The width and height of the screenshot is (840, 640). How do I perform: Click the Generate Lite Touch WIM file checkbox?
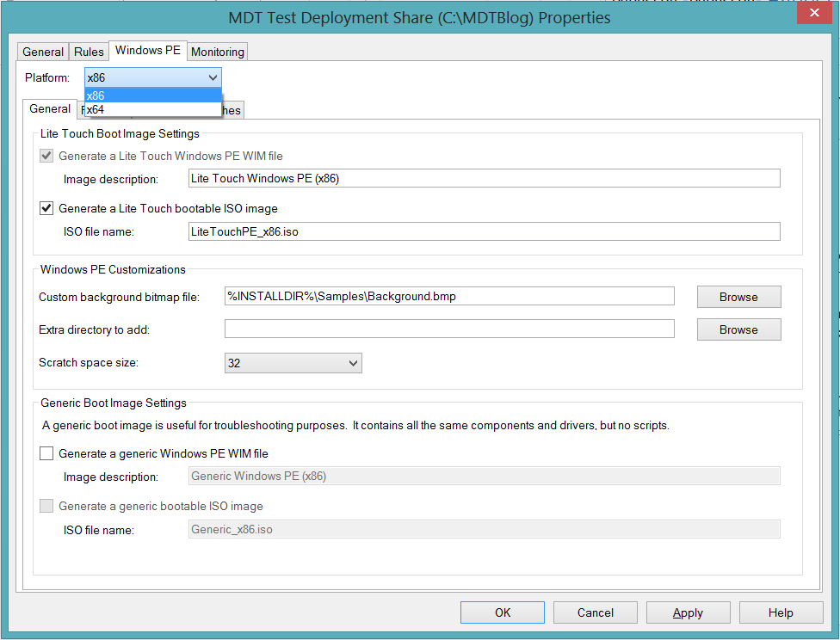[46, 156]
